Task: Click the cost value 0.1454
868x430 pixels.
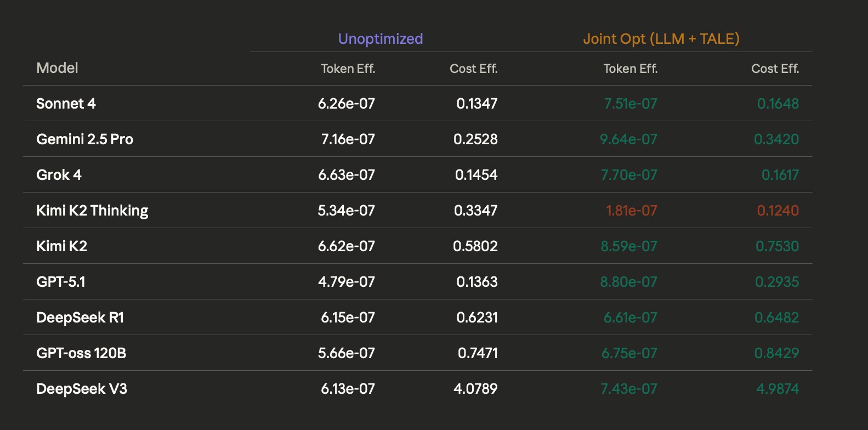Action: (476, 175)
